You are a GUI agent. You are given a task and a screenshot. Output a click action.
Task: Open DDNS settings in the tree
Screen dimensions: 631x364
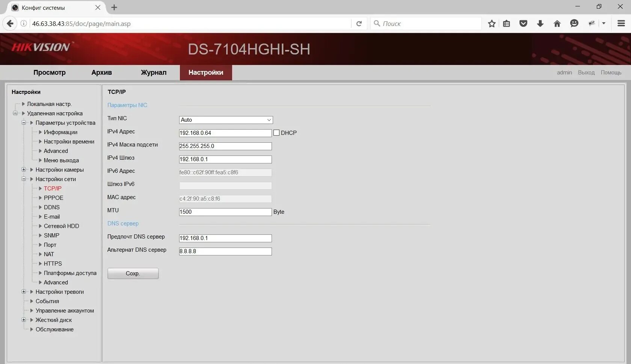click(x=52, y=207)
